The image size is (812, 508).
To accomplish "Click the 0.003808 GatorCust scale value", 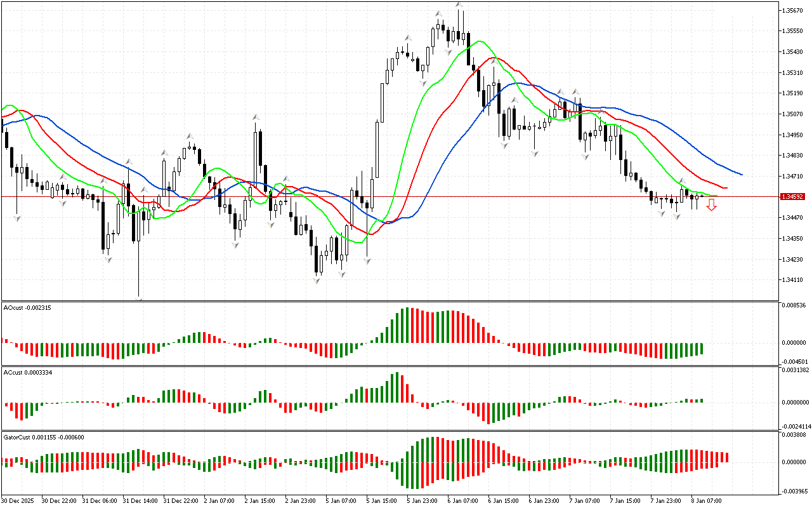I will click(793, 436).
